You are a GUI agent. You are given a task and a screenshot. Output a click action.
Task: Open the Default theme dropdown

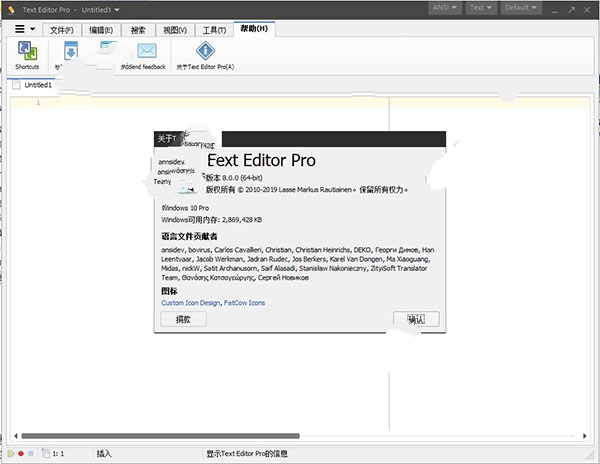point(521,8)
